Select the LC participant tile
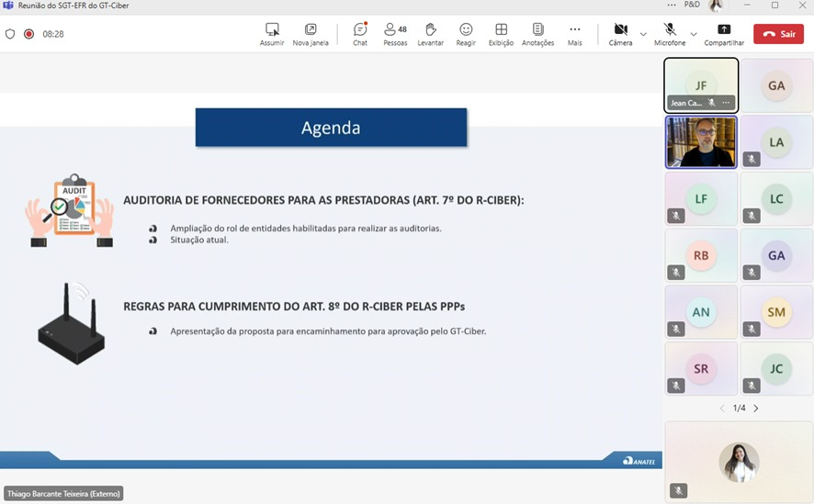Screen dimensions: 814x504 [x=776, y=198]
